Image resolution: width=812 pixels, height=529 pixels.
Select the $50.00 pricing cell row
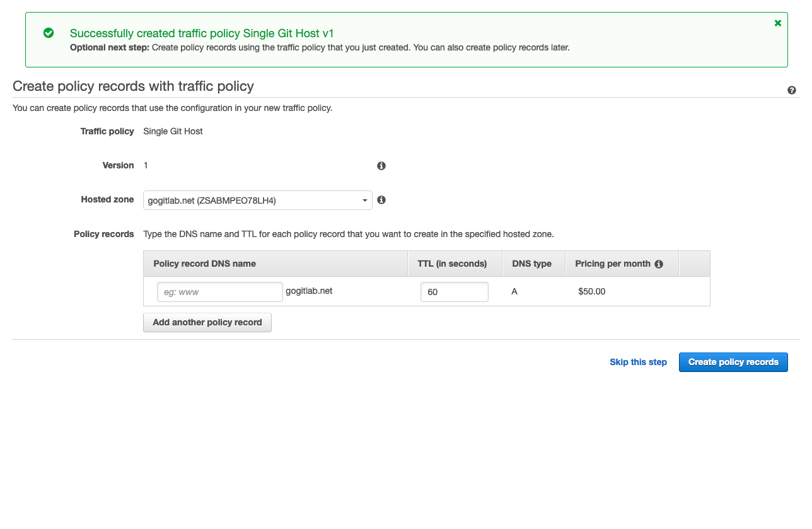coord(591,291)
